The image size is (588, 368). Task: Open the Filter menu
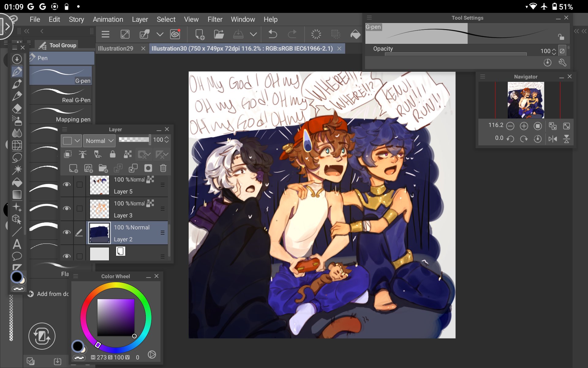coord(215,19)
